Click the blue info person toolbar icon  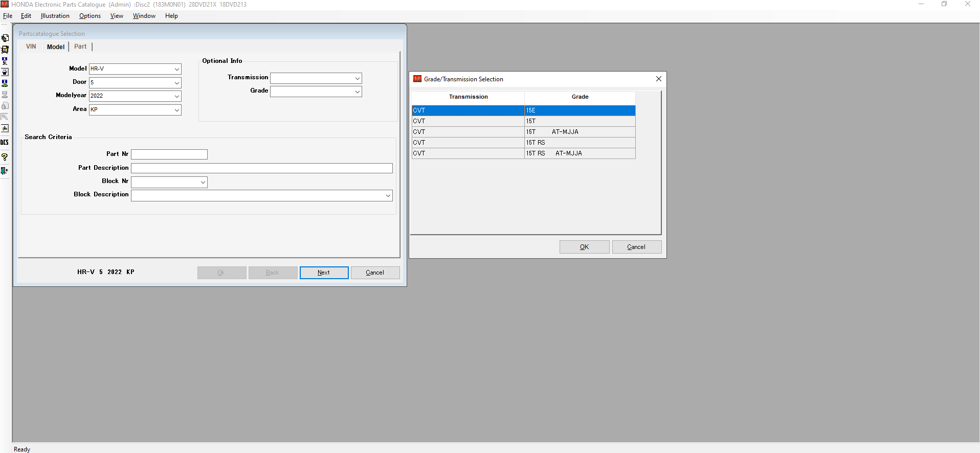point(5,61)
